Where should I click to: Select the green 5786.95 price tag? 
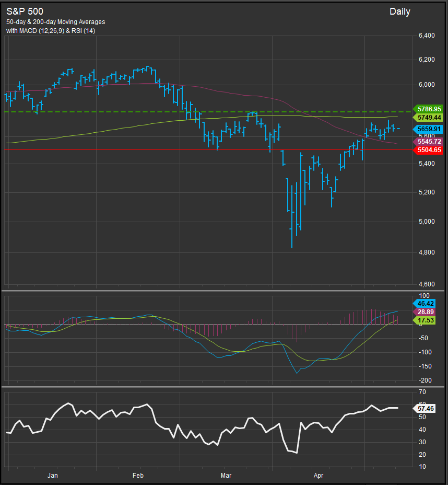[428, 109]
